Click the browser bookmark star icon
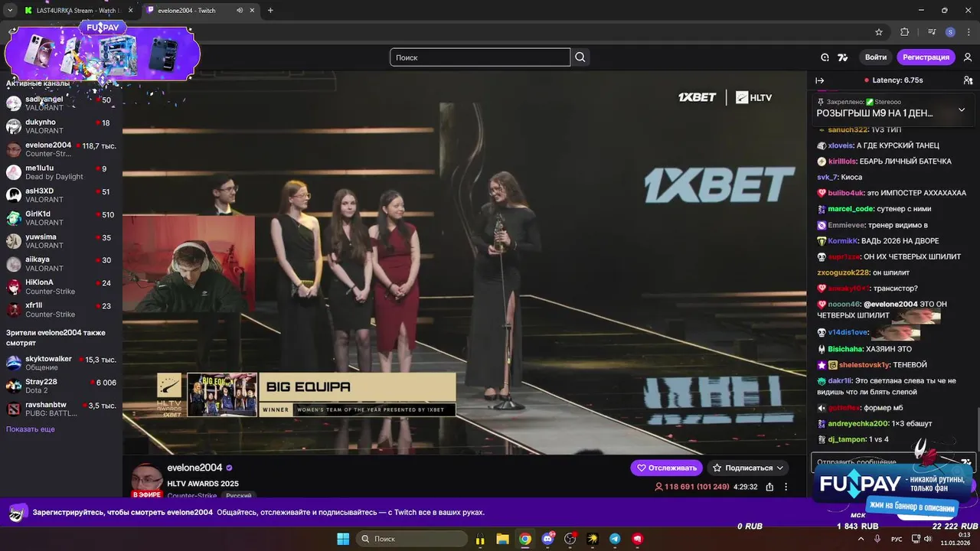This screenshot has width=980, height=551. click(x=879, y=32)
